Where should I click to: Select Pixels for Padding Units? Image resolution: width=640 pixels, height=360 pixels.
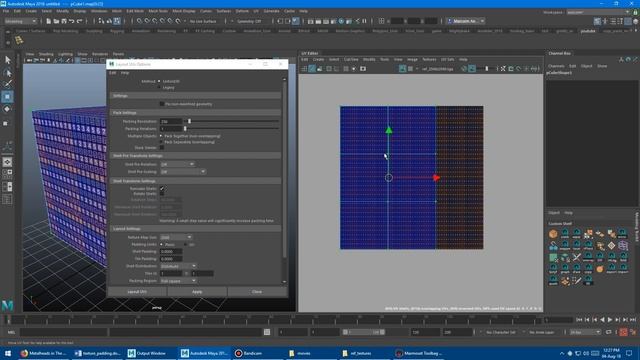[161, 244]
